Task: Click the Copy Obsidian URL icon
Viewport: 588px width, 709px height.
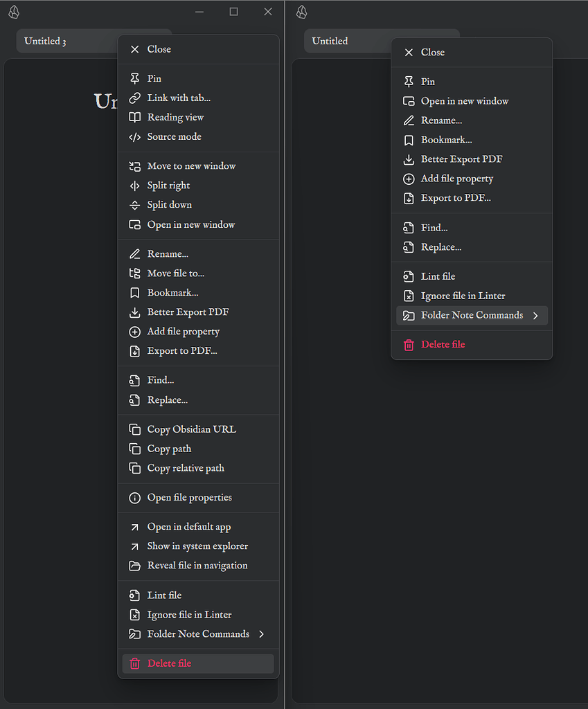Action: 135,429
